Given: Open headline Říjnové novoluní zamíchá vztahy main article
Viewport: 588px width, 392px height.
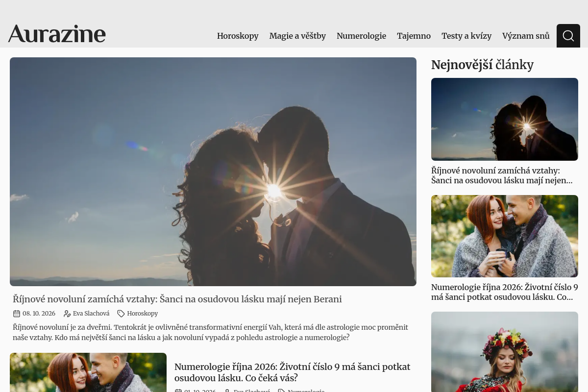Looking at the screenshot, I should tap(177, 299).
